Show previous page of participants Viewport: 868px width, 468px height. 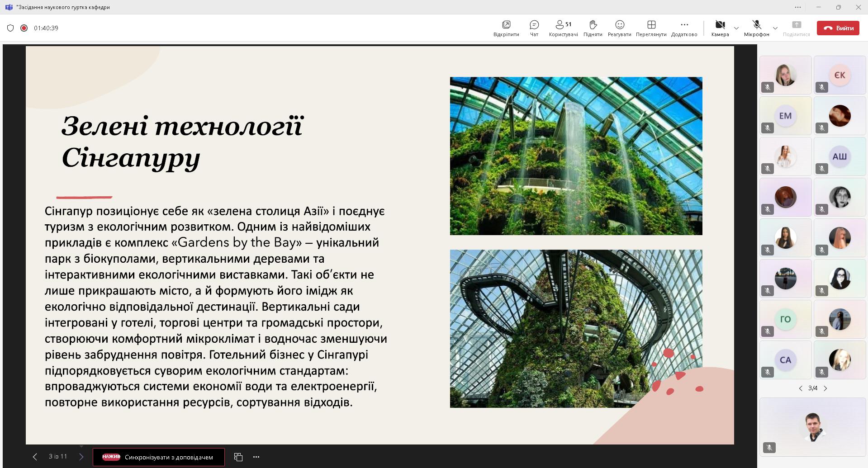tap(801, 388)
